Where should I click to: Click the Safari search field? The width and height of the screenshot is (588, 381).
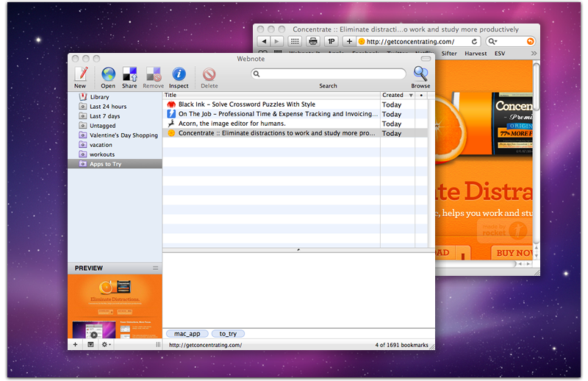(x=510, y=42)
